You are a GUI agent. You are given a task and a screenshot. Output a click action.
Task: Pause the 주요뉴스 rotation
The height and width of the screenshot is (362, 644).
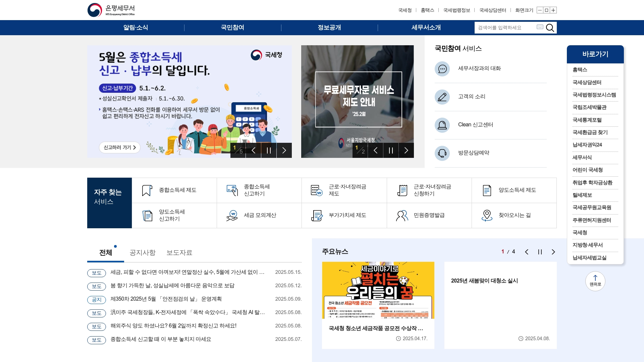point(540,252)
